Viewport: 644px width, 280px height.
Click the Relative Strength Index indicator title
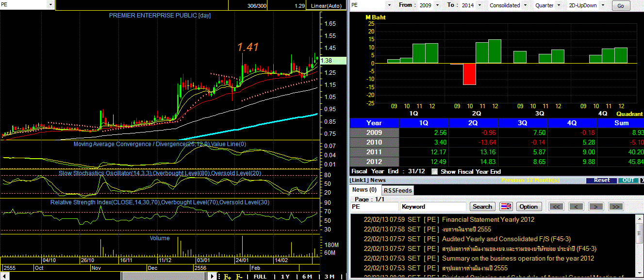click(160, 202)
